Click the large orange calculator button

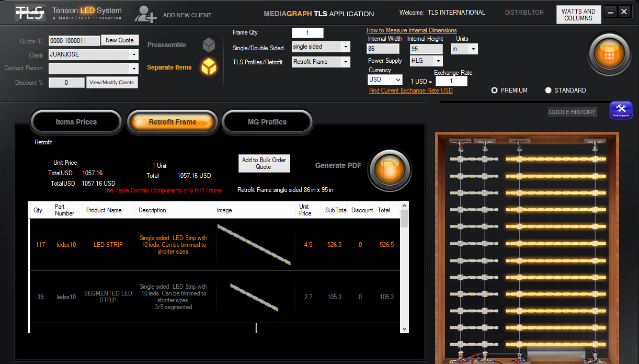609,54
